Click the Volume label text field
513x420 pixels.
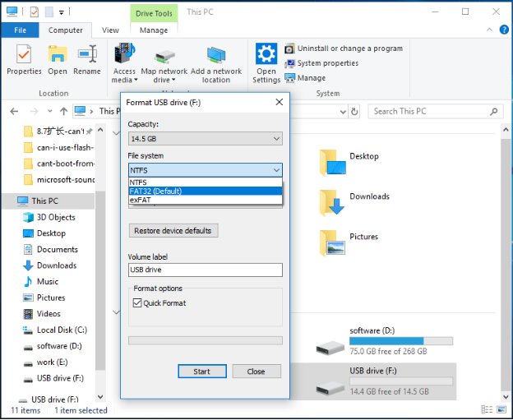point(206,270)
